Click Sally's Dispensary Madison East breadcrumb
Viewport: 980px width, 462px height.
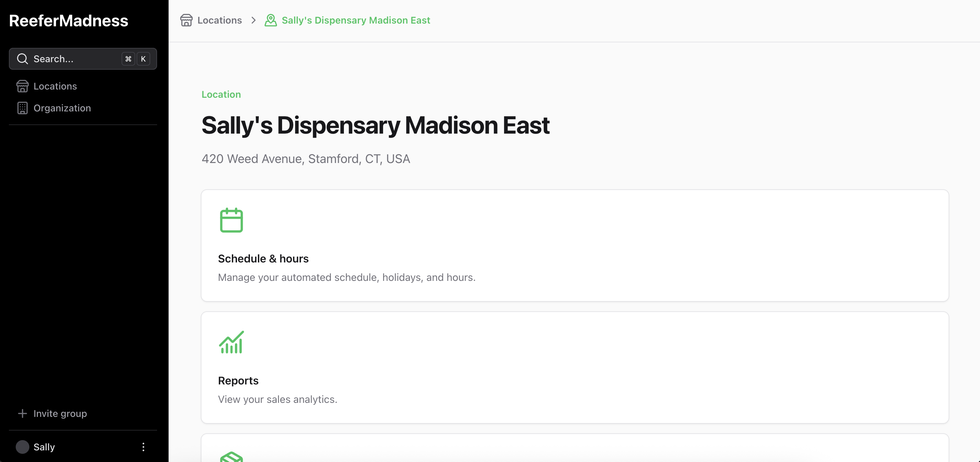pos(356,20)
